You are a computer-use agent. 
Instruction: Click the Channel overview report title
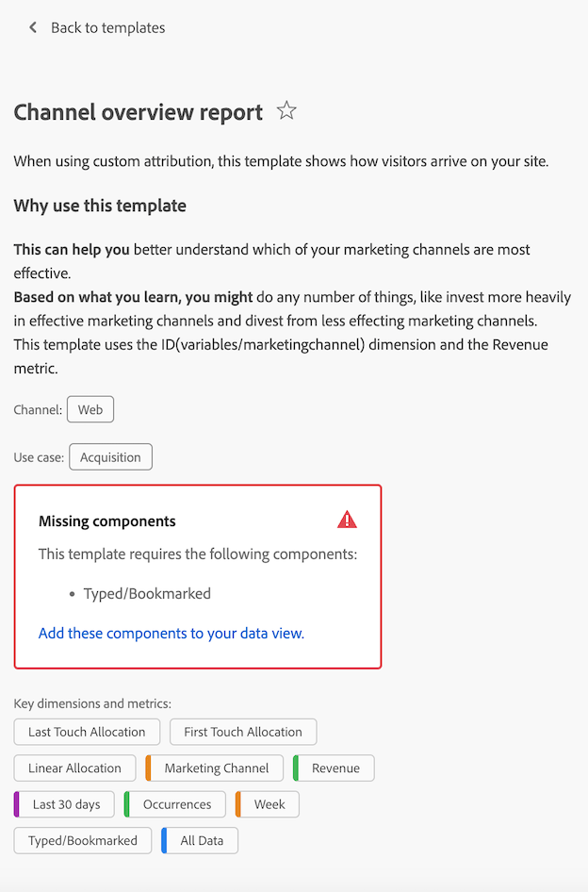coord(139,112)
